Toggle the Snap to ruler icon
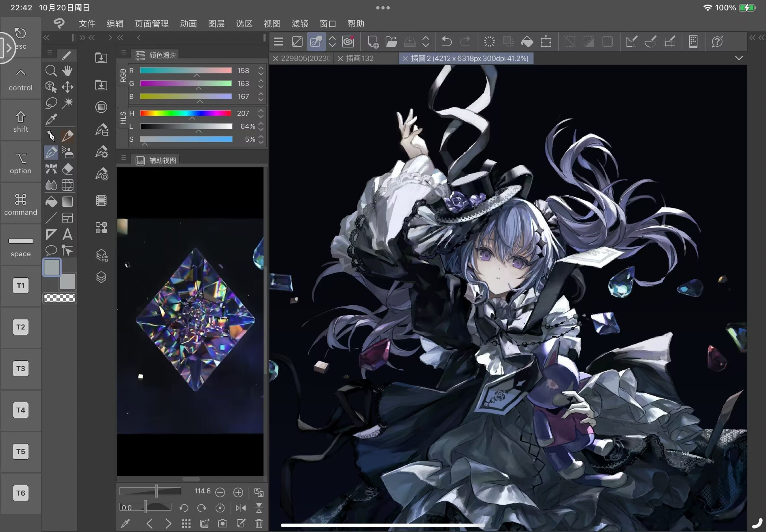The width and height of the screenshot is (766, 532). point(632,41)
